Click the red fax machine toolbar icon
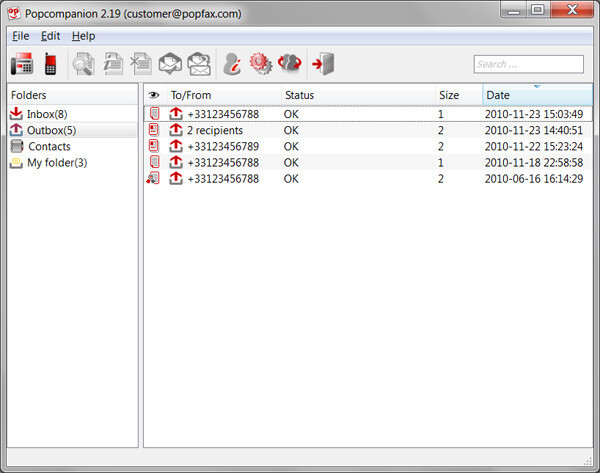 tap(22, 65)
